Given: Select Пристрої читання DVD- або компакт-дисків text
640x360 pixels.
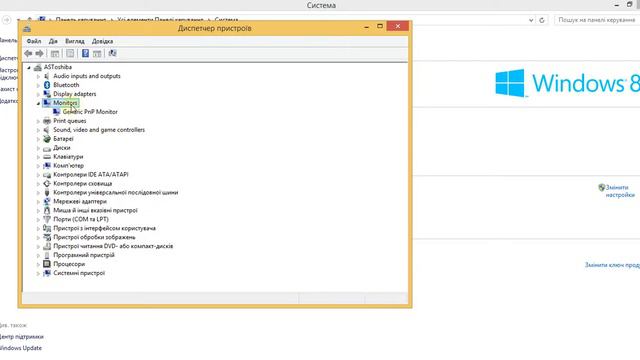Looking at the screenshot, I should (x=113, y=246).
